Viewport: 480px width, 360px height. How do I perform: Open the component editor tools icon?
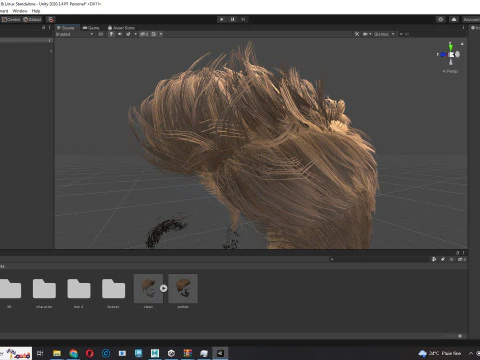tap(357, 34)
